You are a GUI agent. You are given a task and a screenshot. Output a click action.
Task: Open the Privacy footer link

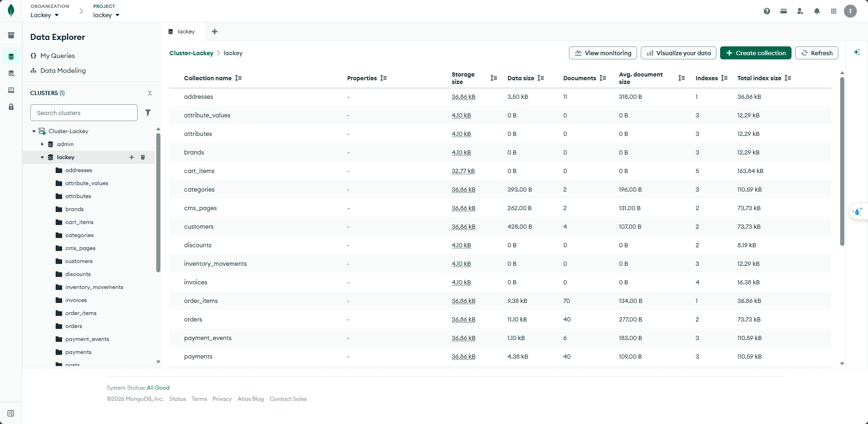[222, 399]
